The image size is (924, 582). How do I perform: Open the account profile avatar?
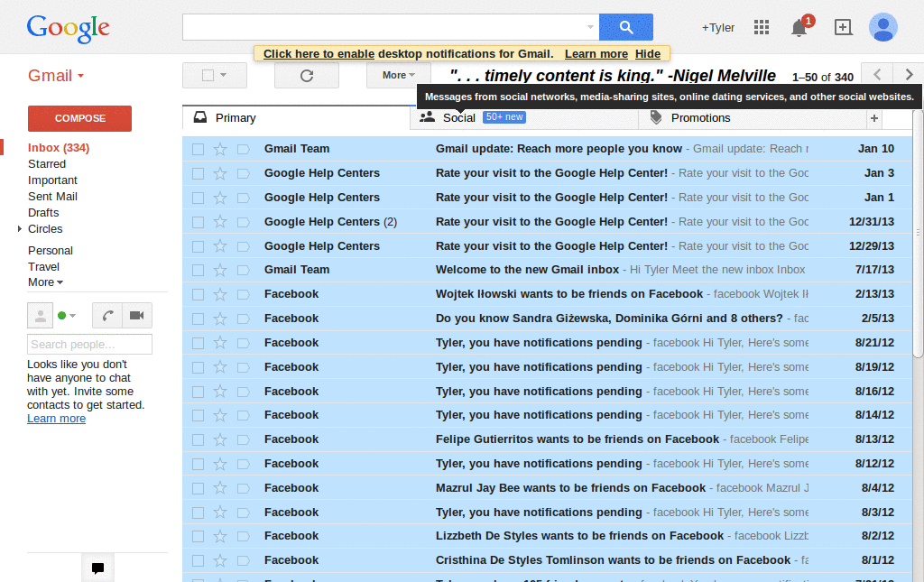click(x=882, y=27)
